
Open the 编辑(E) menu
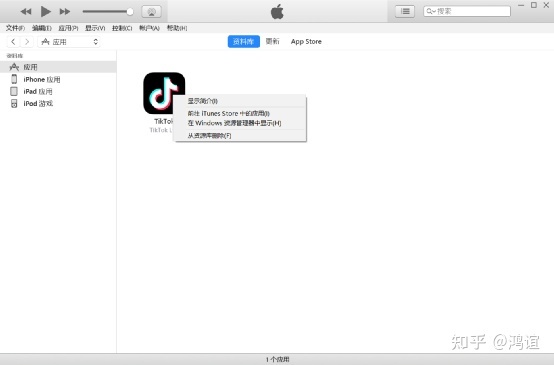(x=42, y=28)
